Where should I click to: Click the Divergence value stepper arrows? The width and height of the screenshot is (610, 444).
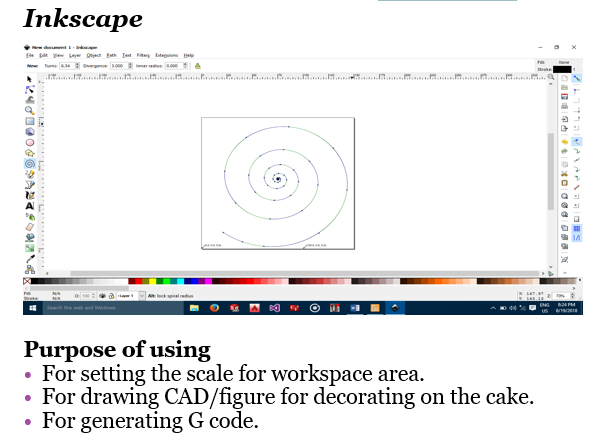[x=130, y=66]
